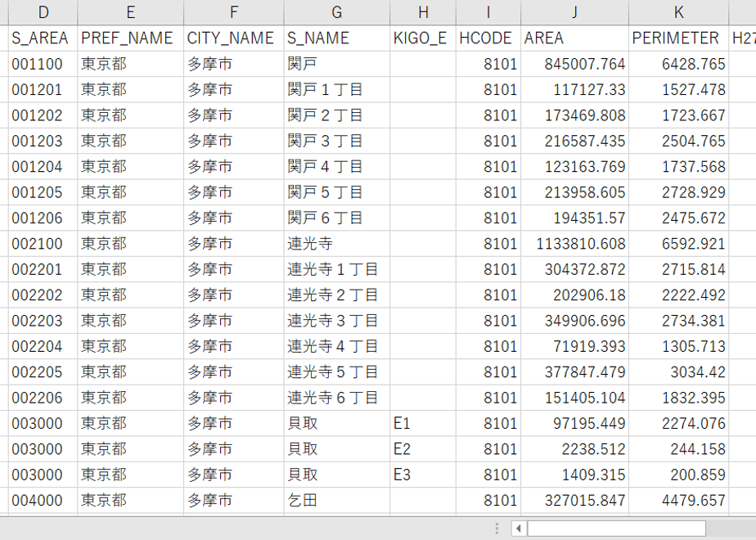Select column K header
Viewport: 756px width, 540px height.
coord(679,12)
